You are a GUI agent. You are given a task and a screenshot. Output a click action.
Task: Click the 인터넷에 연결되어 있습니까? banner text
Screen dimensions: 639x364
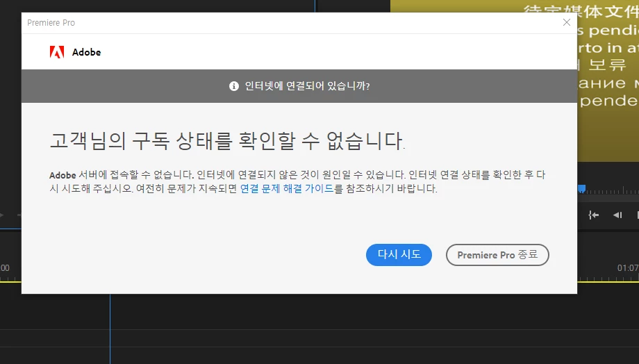(307, 86)
